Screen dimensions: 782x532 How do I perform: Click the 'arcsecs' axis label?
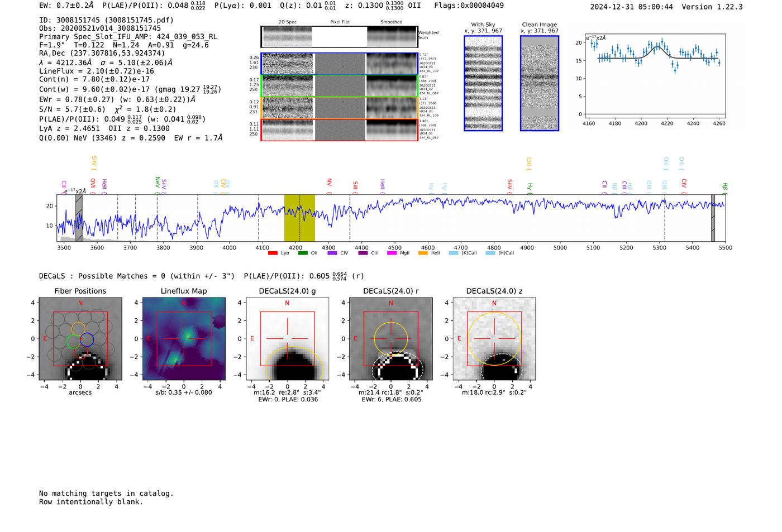click(x=80, y=392)
